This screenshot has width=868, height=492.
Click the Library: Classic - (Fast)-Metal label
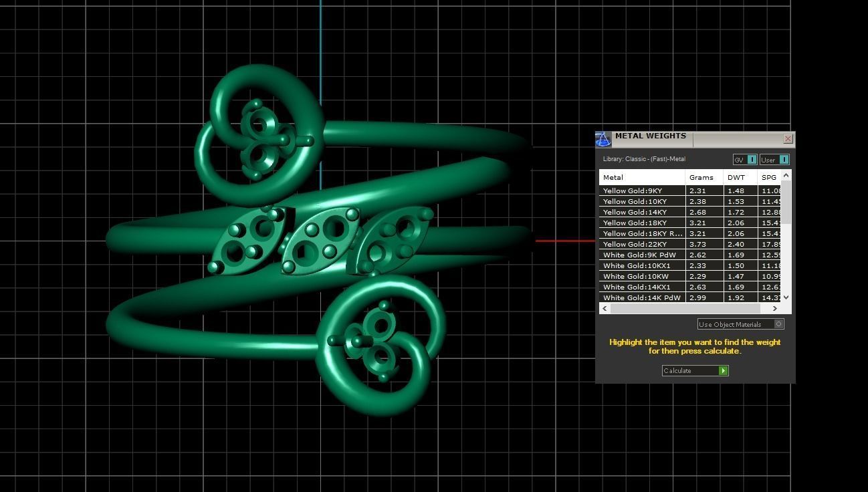tap(644, 159)
